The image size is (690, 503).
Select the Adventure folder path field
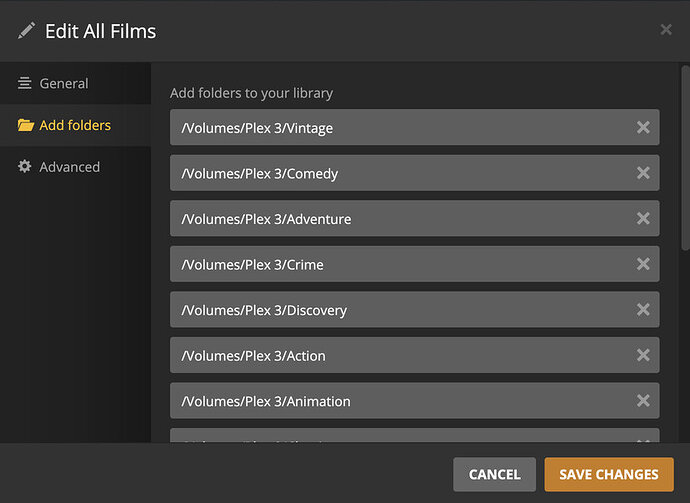click(x=400, y=219)
